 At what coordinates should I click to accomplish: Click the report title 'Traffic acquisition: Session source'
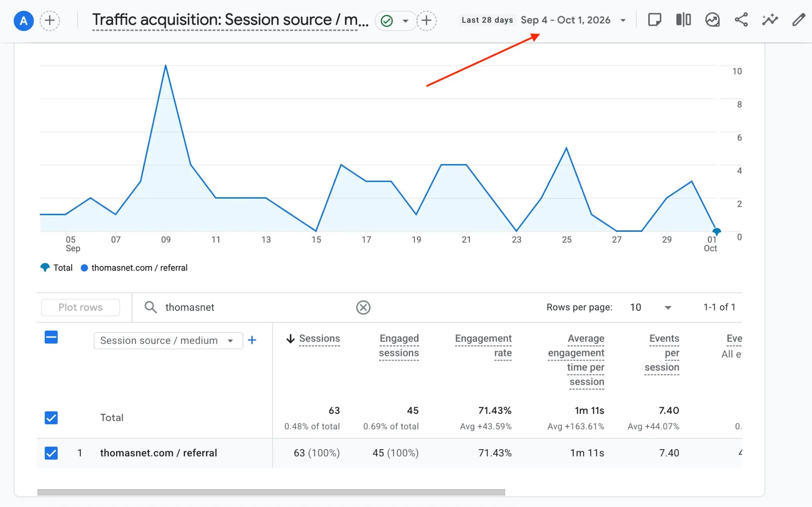(x=230, y=20)
